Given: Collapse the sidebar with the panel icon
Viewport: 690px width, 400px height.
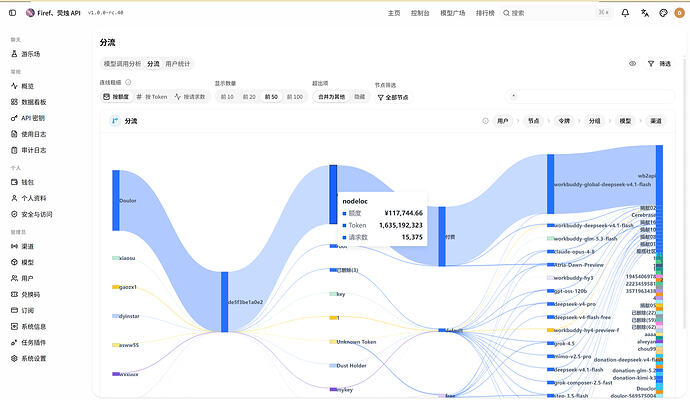Looking at the screenshot, I should [12, 13].
